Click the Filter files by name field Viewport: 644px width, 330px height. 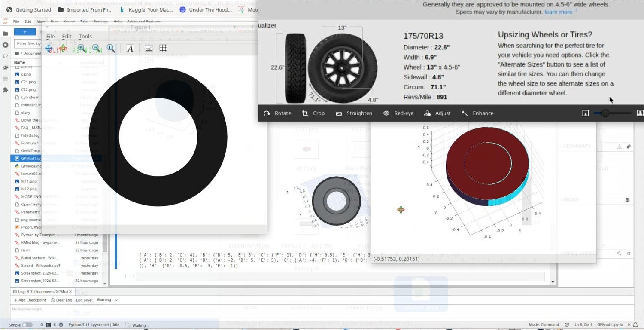pyautogui.click(x=28, y=43)
